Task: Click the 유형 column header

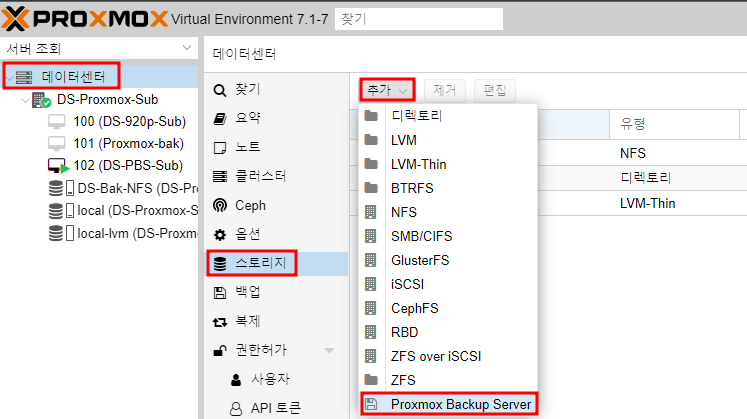Action: pos(674,124)
